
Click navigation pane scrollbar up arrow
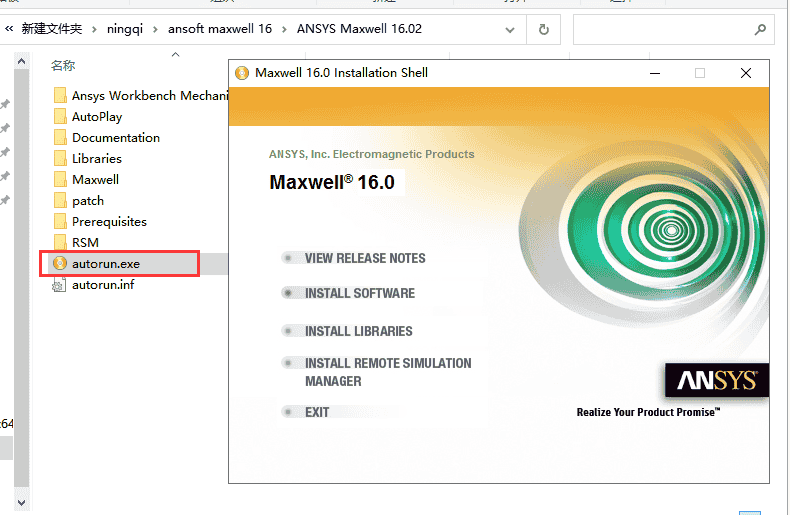[x=21, y=61]
